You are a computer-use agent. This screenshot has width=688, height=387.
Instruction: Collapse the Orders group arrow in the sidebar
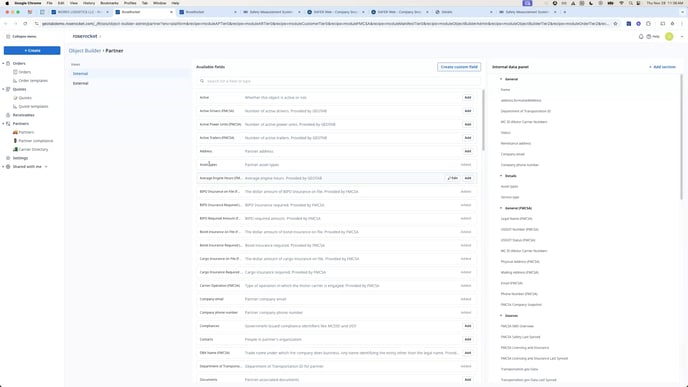(3, 64)
